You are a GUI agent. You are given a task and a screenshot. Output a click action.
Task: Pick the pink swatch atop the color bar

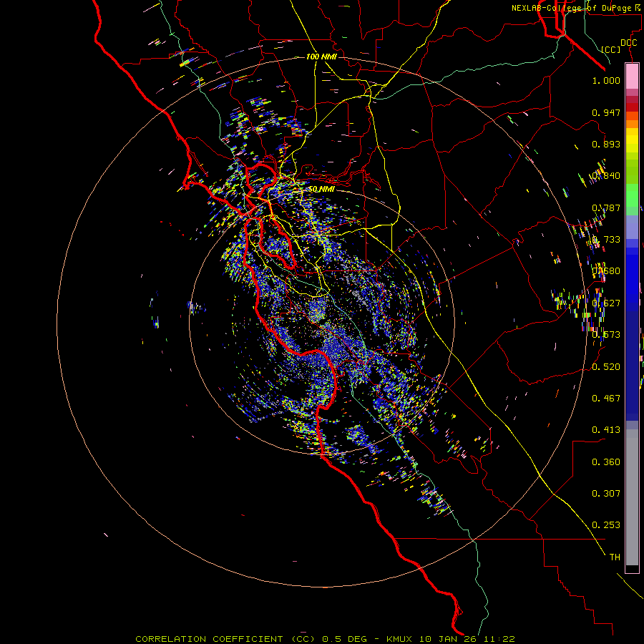(632, 77)
